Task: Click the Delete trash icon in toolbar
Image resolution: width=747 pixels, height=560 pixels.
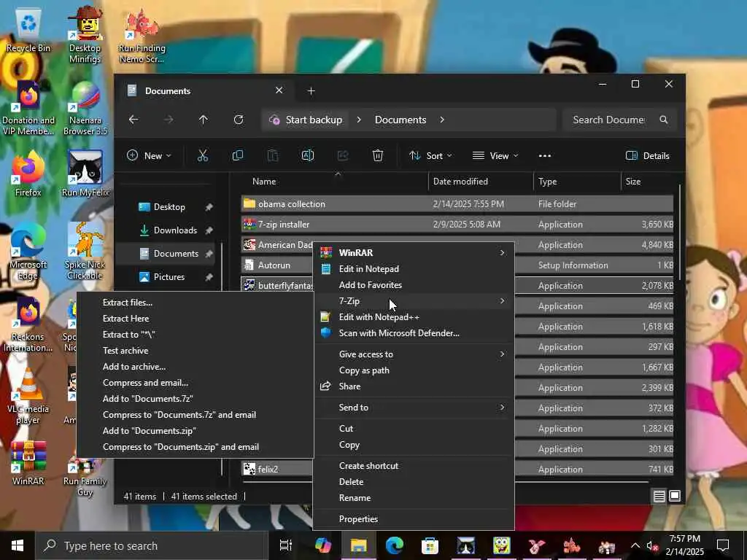Action: [x=378, y=156]
